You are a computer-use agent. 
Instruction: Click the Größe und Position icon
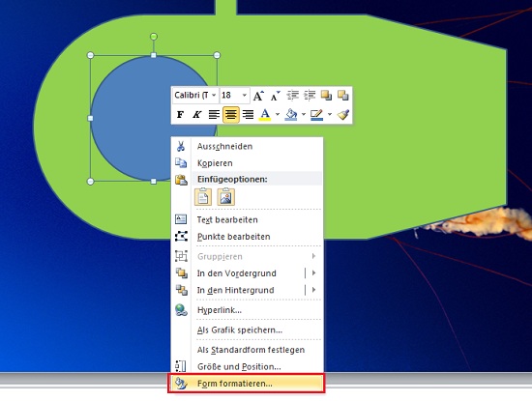click(x=181, y=366)
